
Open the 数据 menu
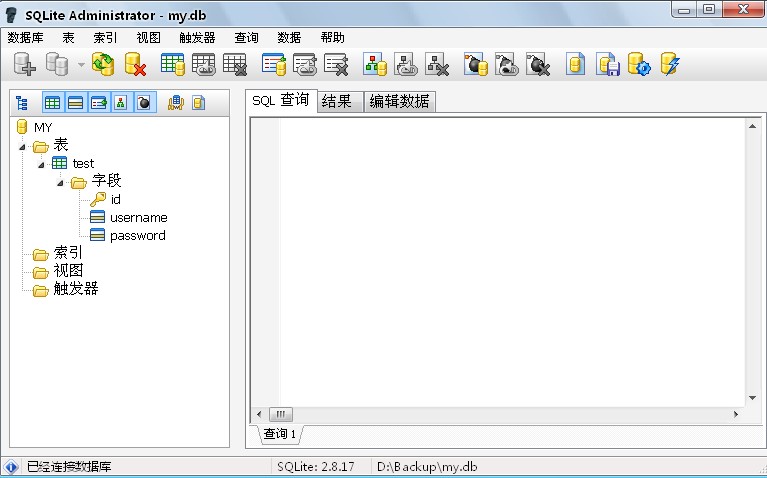pyautogui.click(x=289, y=38)
